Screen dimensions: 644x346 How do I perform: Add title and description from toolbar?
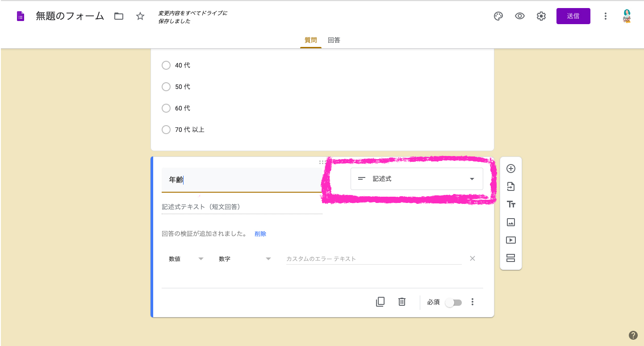511,204
